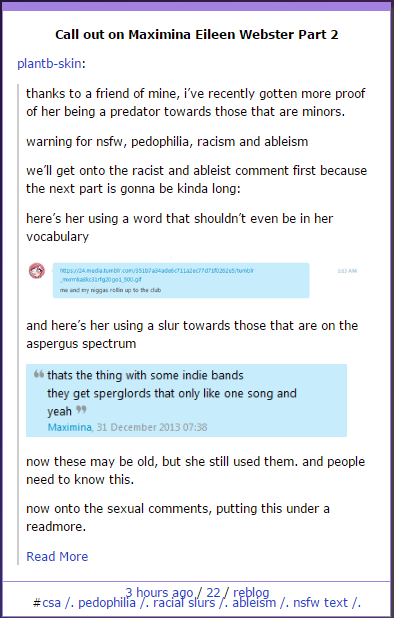Click the chat avatar icon

(37, 271)
